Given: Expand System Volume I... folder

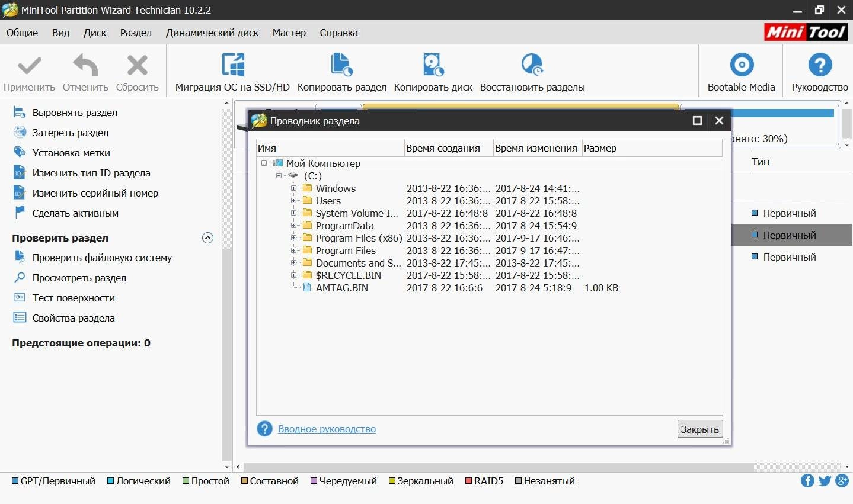Looking at the screenshot, I should [293, 213].
